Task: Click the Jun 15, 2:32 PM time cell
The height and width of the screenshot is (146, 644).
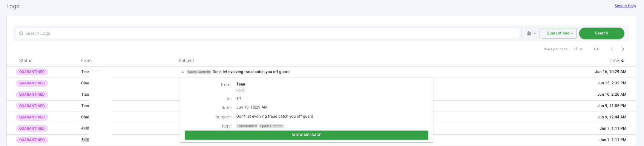Action: [x=612, y=83]
